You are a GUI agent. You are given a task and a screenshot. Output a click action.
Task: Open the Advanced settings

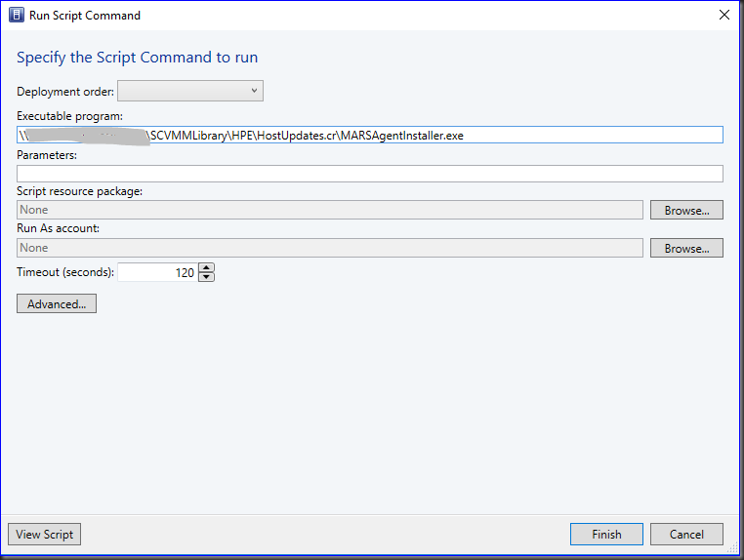pos(57,304)
